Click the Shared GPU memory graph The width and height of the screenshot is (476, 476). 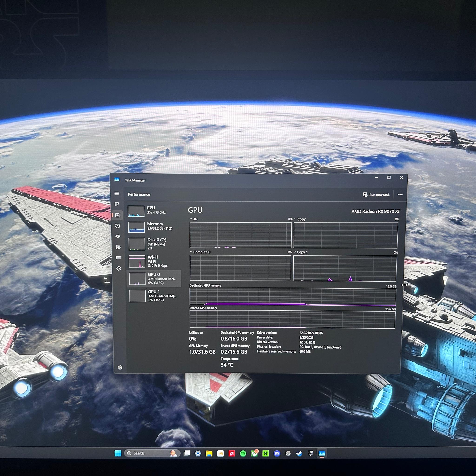tap(292, 320)
